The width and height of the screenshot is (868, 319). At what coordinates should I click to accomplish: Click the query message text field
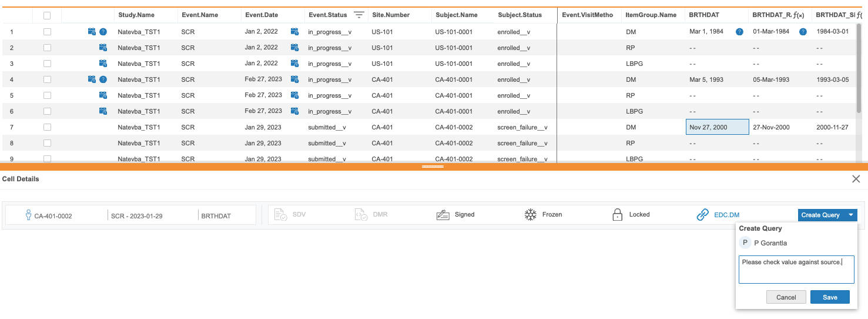coord(796,270)
